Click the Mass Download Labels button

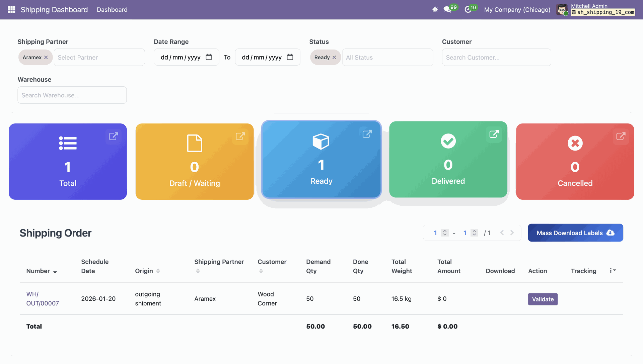point(575,233)
